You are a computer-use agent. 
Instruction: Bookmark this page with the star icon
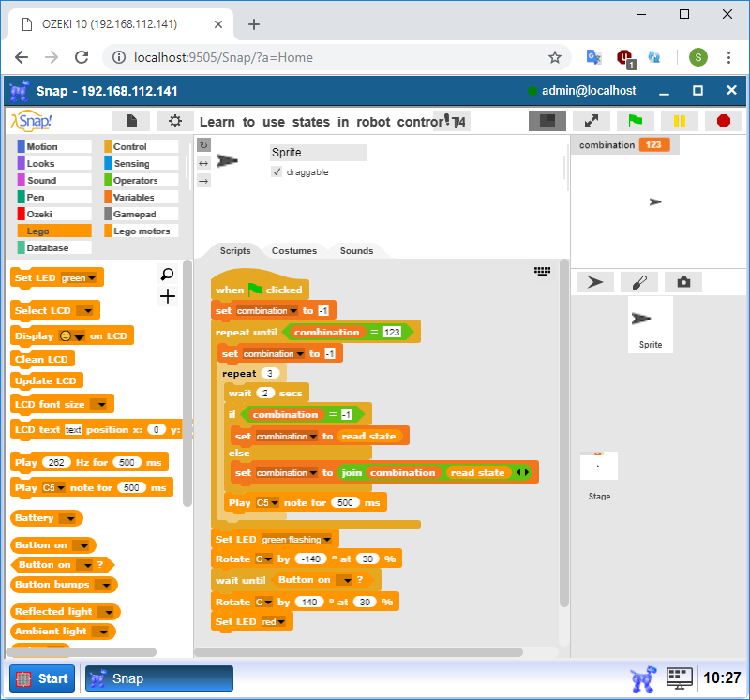555,57
